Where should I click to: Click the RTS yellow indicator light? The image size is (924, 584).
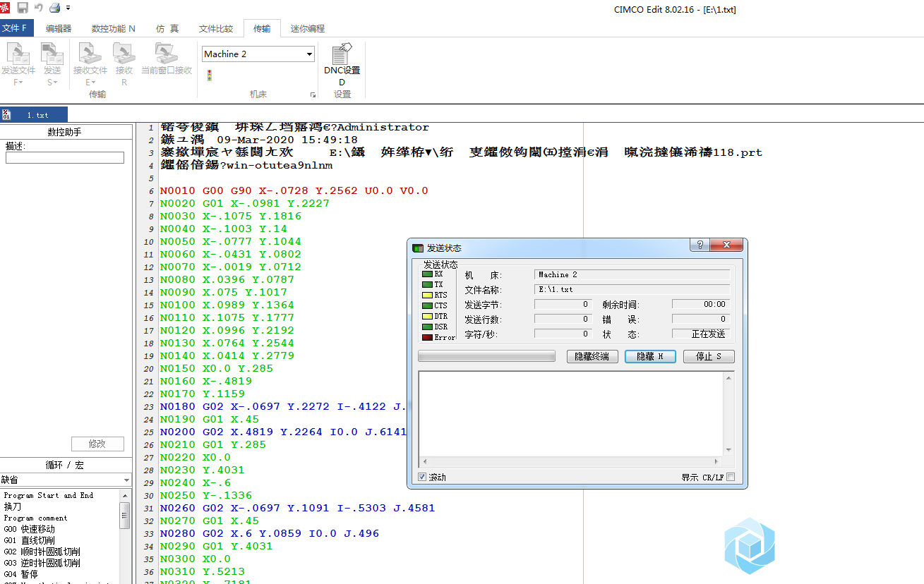coord(427,295)
